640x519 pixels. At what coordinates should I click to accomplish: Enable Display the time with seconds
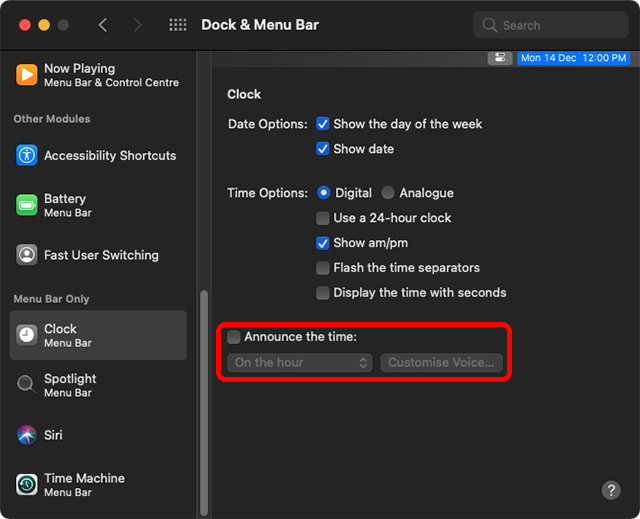click(322, 293)
